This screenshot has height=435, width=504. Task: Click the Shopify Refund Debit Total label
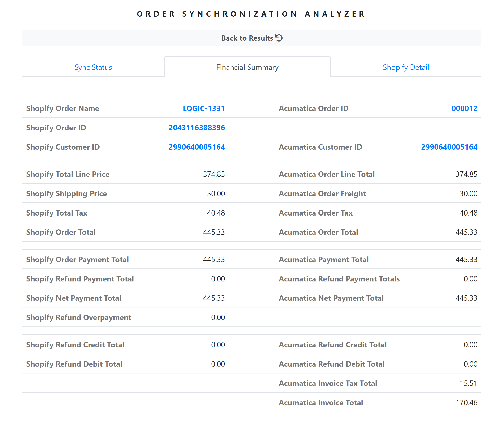pyautogui.click(x=74, y=364)
